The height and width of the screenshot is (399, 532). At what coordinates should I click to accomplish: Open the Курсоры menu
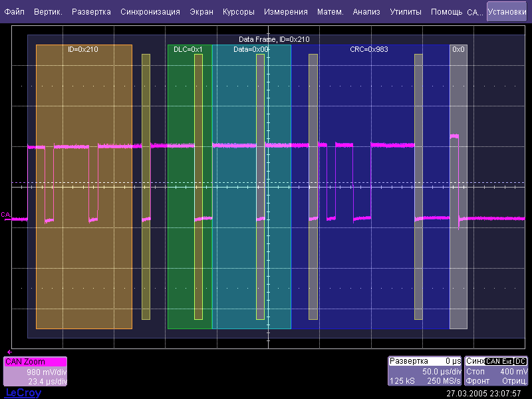(x=239, y=12)
